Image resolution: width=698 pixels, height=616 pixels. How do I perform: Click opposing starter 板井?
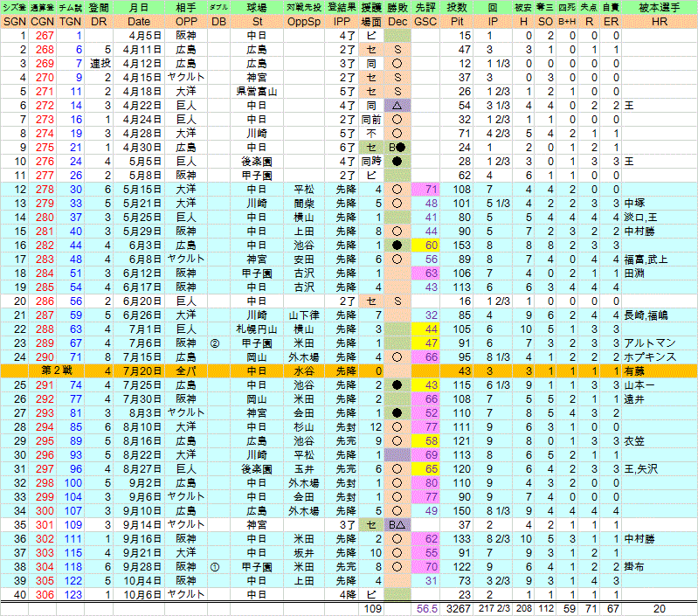[x=304, y=553]
